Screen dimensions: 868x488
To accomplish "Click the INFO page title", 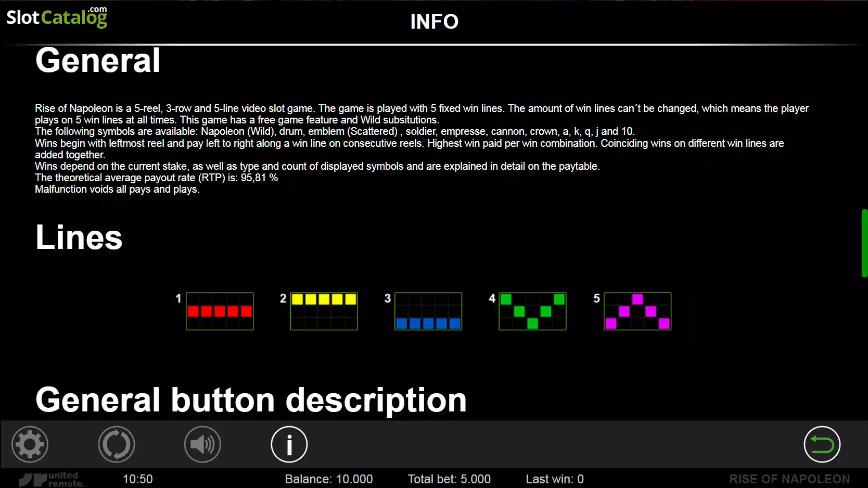I will click(x=434, y=21).
